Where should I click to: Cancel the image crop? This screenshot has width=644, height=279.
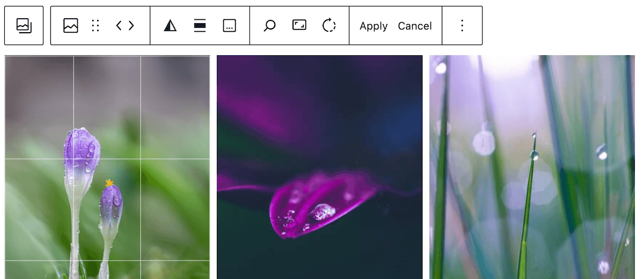coord(415,26)
